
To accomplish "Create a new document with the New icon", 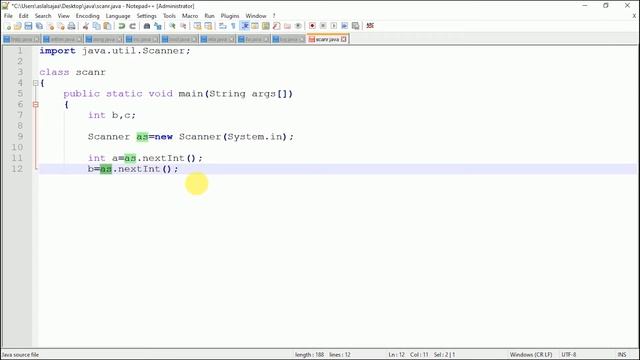I will tap(7, 26).
